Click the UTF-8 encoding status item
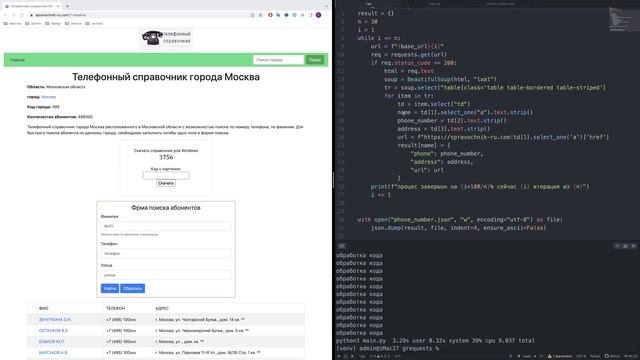Screen dimensions: 640x360 [x=581, y=356]
